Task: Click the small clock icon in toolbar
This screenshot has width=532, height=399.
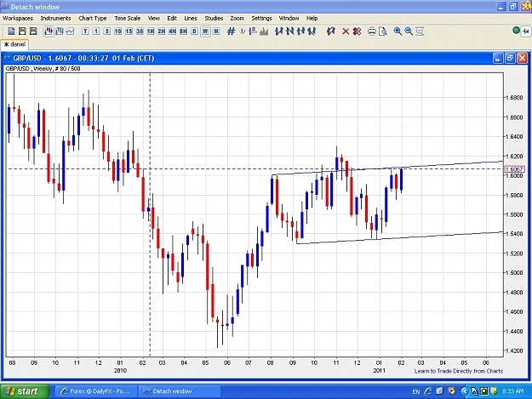Action: pos(243,31)
